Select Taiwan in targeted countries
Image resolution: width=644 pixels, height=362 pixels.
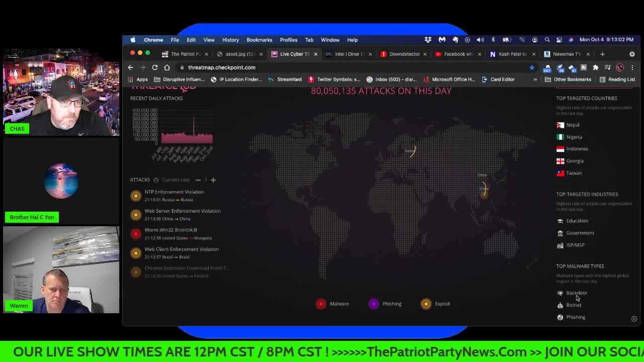point(569,173)
